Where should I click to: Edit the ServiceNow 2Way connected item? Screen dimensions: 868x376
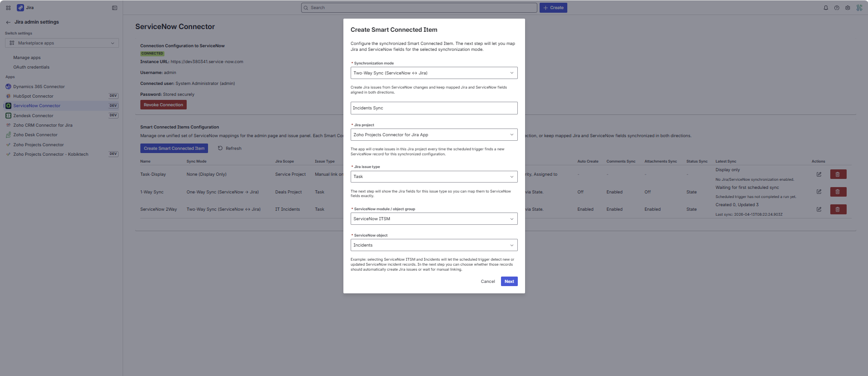point(819,209)
